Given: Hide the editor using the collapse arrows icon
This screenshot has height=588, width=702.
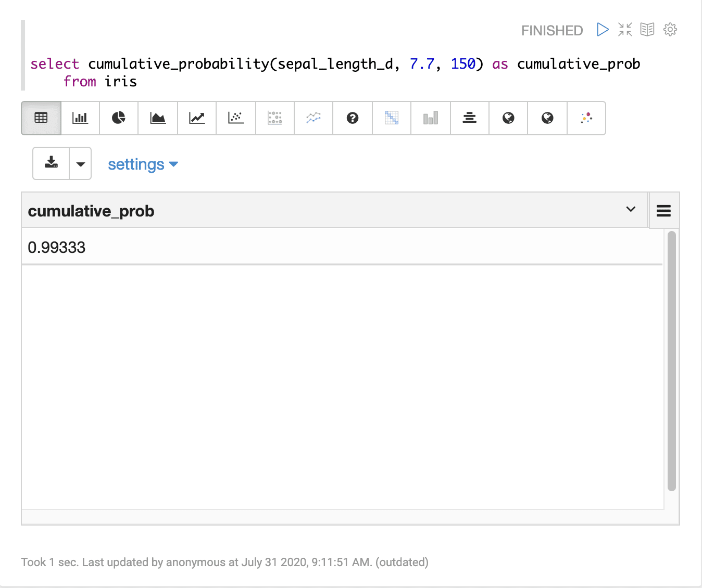Looking at the screenshot, I should 625,30.
